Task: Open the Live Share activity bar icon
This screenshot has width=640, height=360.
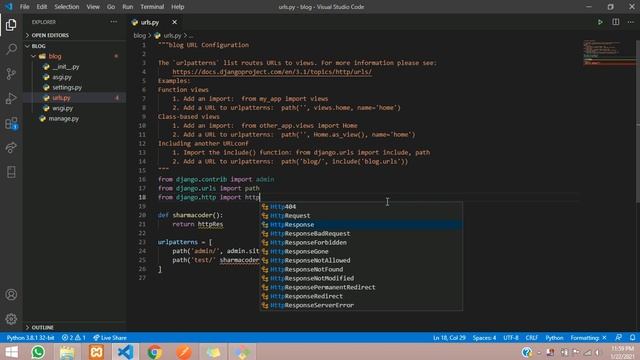Action: click(x=11, y=147)
